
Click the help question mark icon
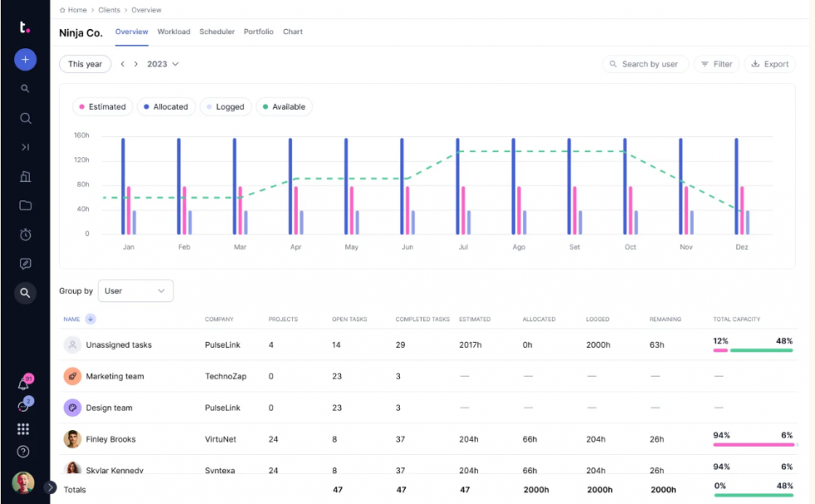25,452
